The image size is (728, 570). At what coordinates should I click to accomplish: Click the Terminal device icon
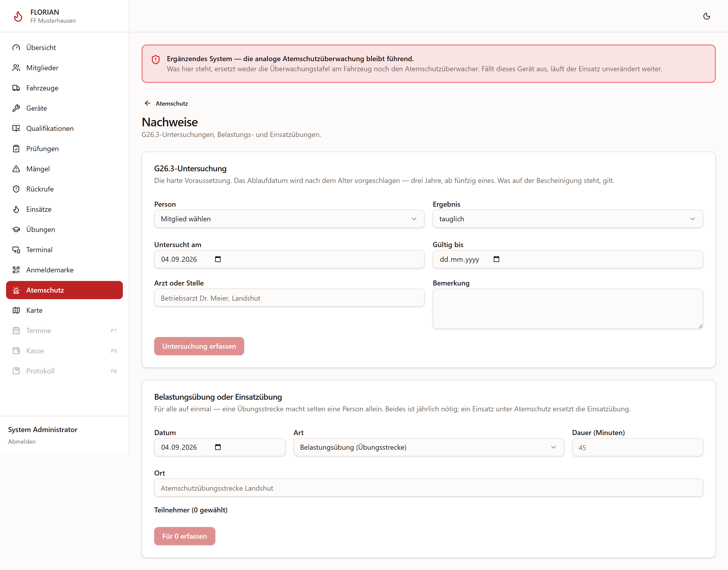[x=16, y=250]
